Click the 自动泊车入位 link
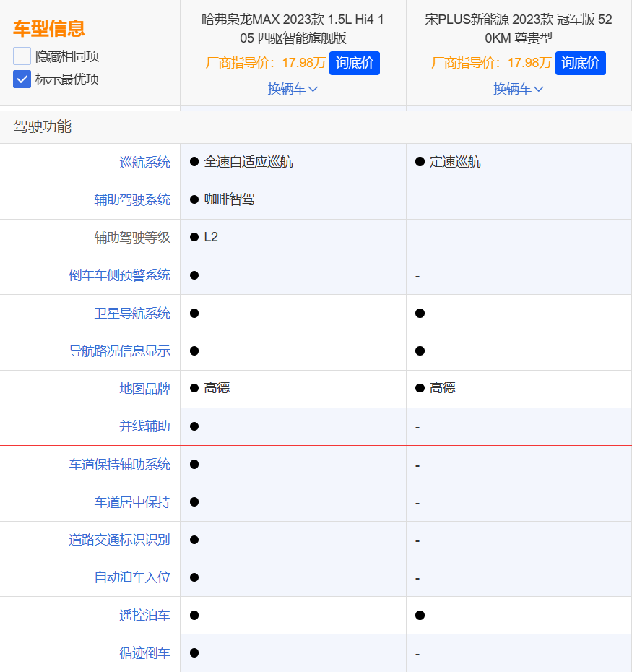The width and height of the screenshot is (632, 672). coord(132,577)
